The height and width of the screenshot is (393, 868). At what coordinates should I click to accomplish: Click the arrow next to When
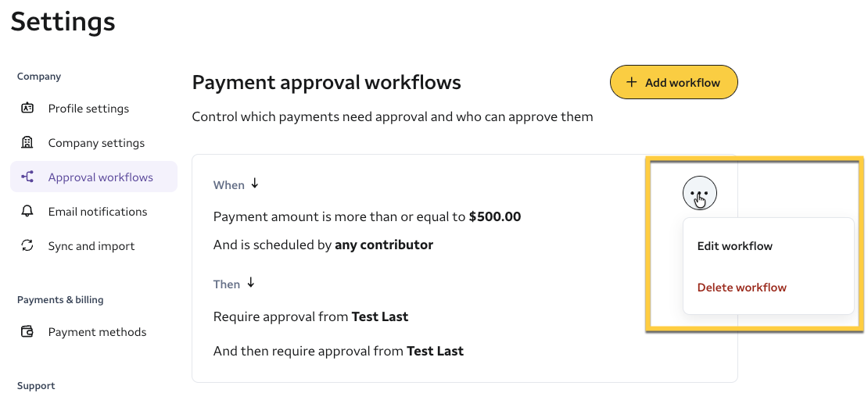pos(254,184)
